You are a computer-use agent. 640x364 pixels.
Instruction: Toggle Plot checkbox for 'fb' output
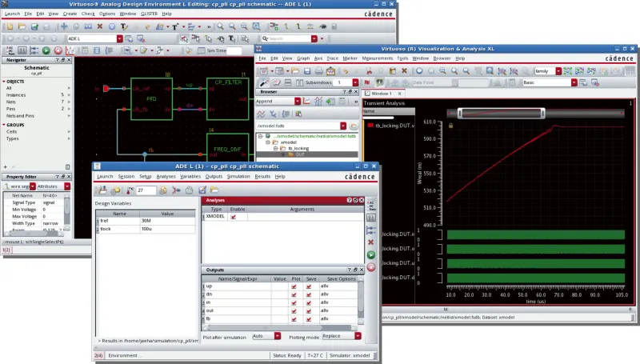[x=294, y=319]
